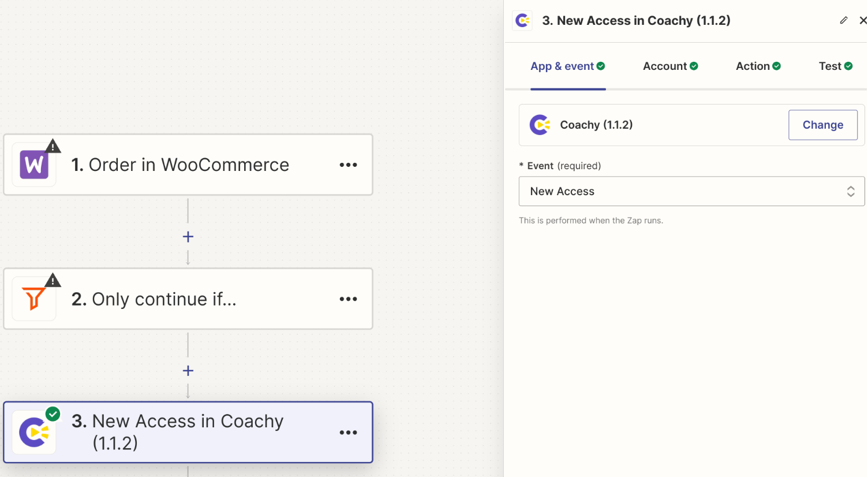Image resolution: width=868 pixels, height=477 pixels.
Task: Select the New Access in Coachy step card
Action: [x=188, y=432]
